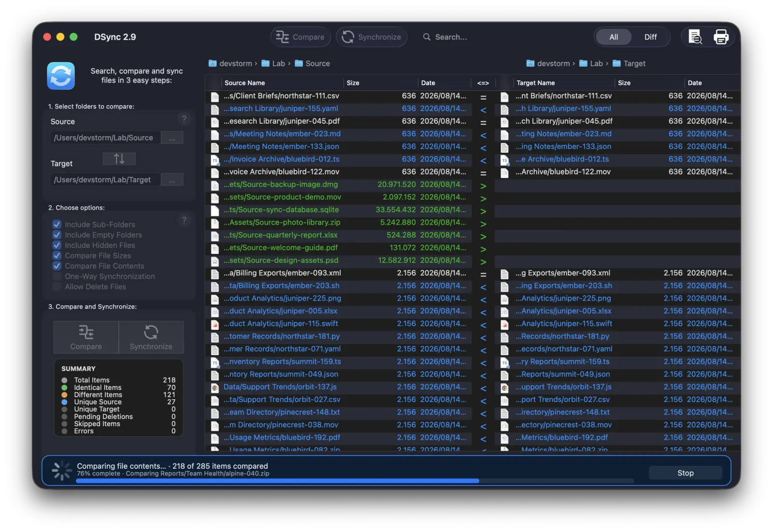Click the help icon in the options section

(184, 220)
